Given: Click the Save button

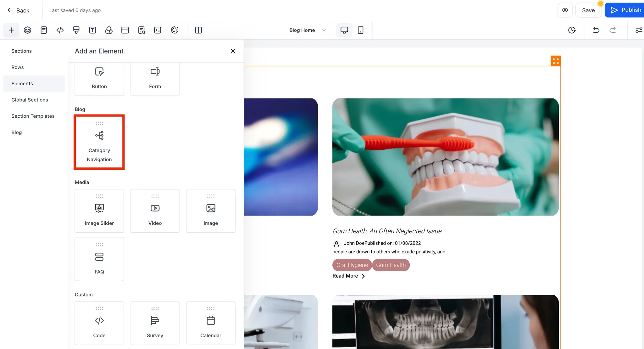Looking at the screenshot, I should point(588,10).
